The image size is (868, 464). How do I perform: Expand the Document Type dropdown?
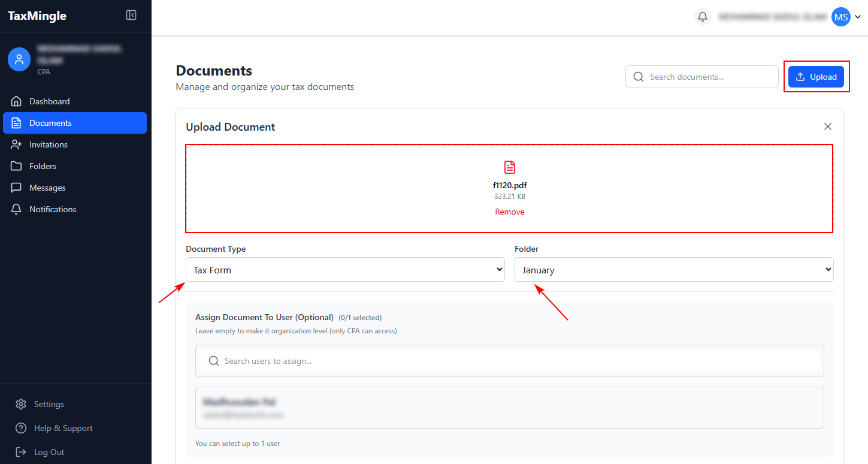345,270
